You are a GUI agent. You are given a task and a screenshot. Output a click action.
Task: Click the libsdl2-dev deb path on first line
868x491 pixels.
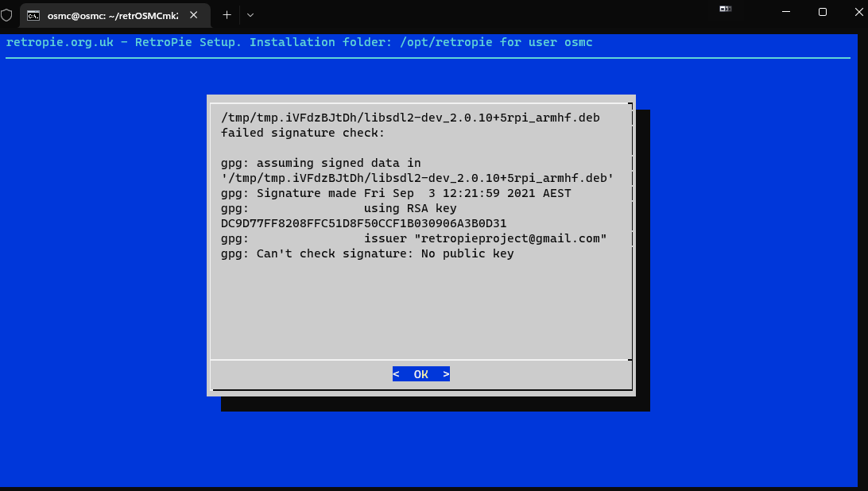[x=410, y=118]
